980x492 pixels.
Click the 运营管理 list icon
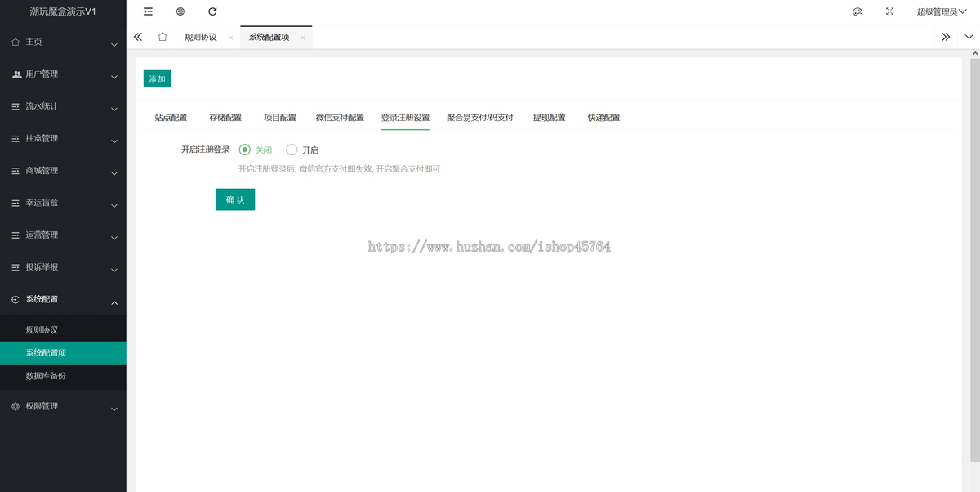click(x=16, y=235)
